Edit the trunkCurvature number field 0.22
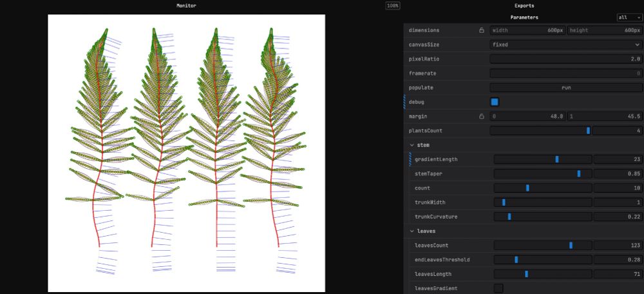Screen dimensions: 644x294 [x=618, y=217]
